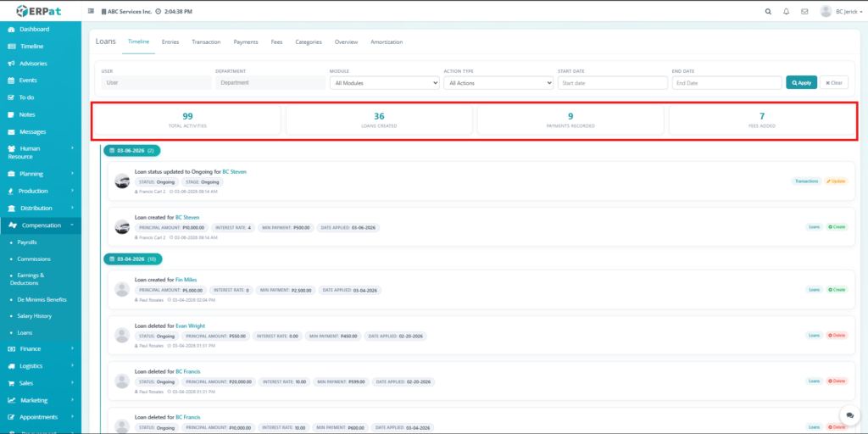Open the Fin Miles borrower link
Image resolution: width=868 pixels, height=434 pixels.
tap(187, 280)
